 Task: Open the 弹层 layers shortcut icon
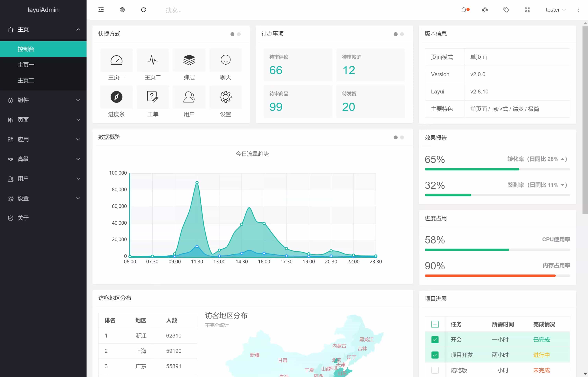(189, 60)
